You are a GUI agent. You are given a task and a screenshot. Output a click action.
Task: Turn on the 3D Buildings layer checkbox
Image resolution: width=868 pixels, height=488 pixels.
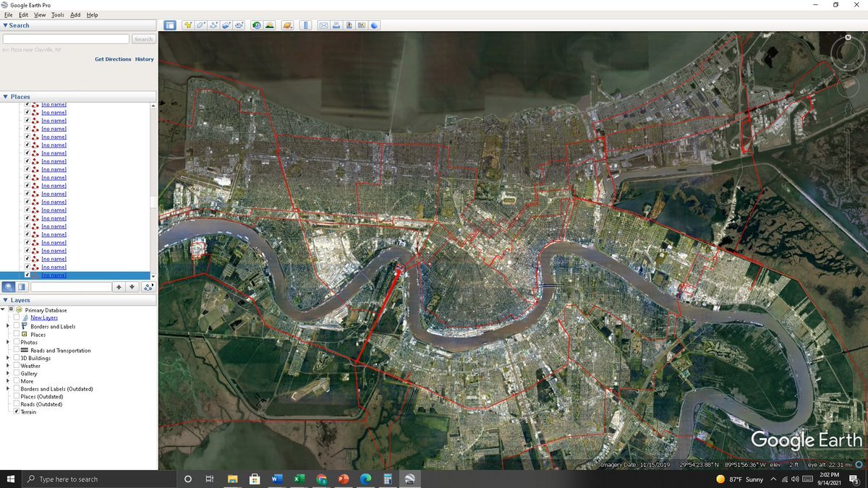[17, 358]
